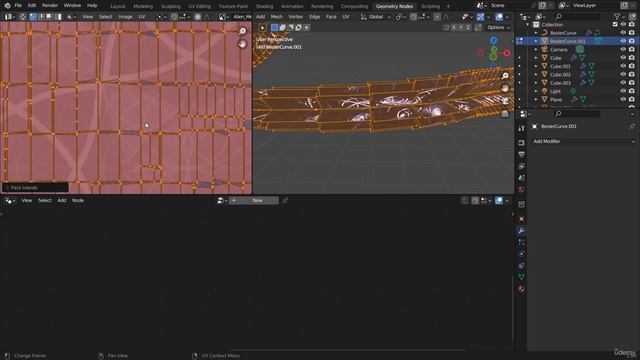Viewport: 640px width, 360px height.
Task: Click the properties editor search field
Action: tap(576, 114)
